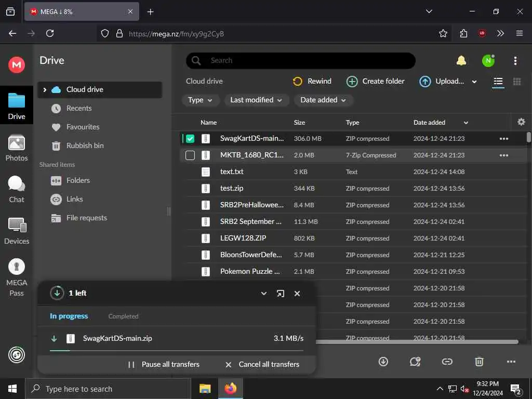
Task: Show more browser toolbar tools
Action: click(x=500, y=33)
